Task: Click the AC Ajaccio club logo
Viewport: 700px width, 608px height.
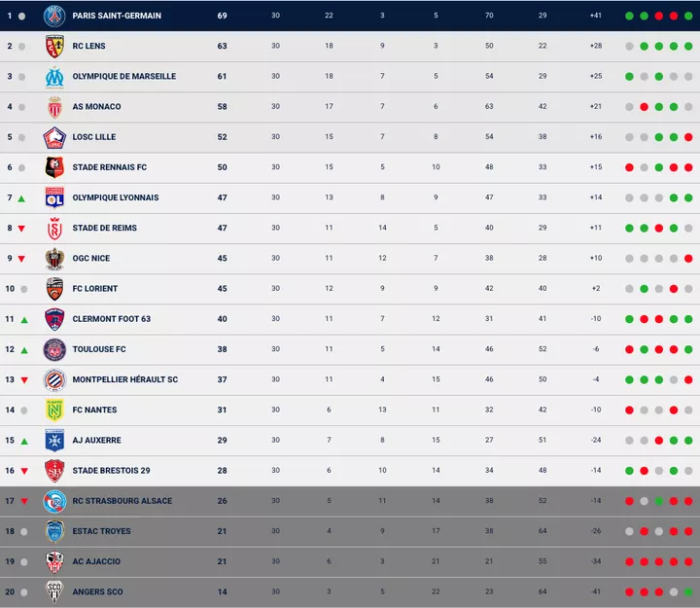Action: (x=53, y=561)
